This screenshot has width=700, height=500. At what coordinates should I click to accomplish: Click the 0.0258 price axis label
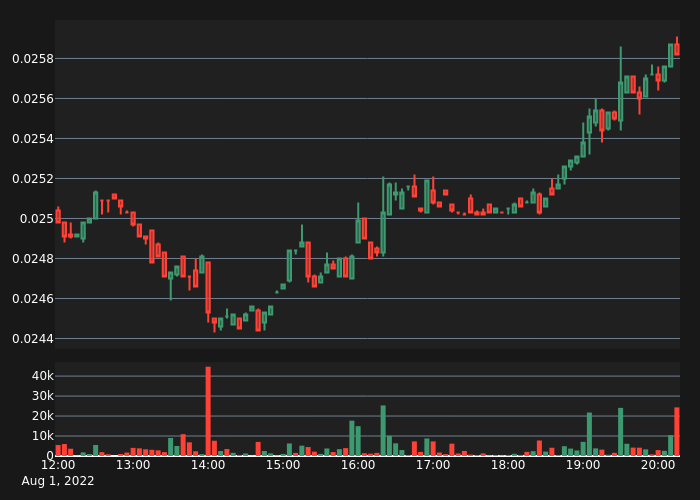(33, 58)
